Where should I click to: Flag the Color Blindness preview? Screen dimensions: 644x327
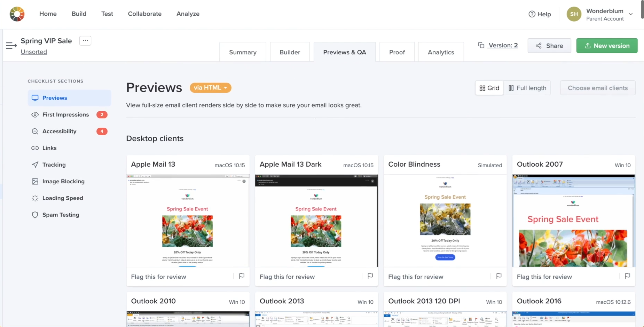499,276
